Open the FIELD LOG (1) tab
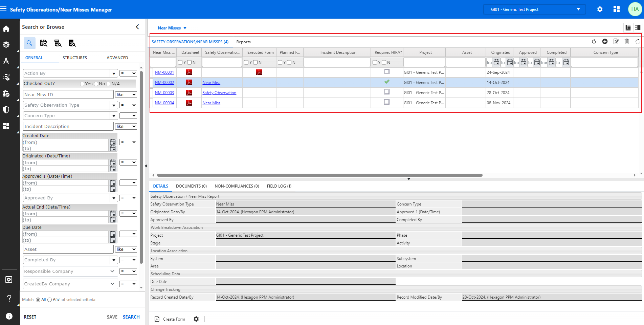 click(279, 186)
